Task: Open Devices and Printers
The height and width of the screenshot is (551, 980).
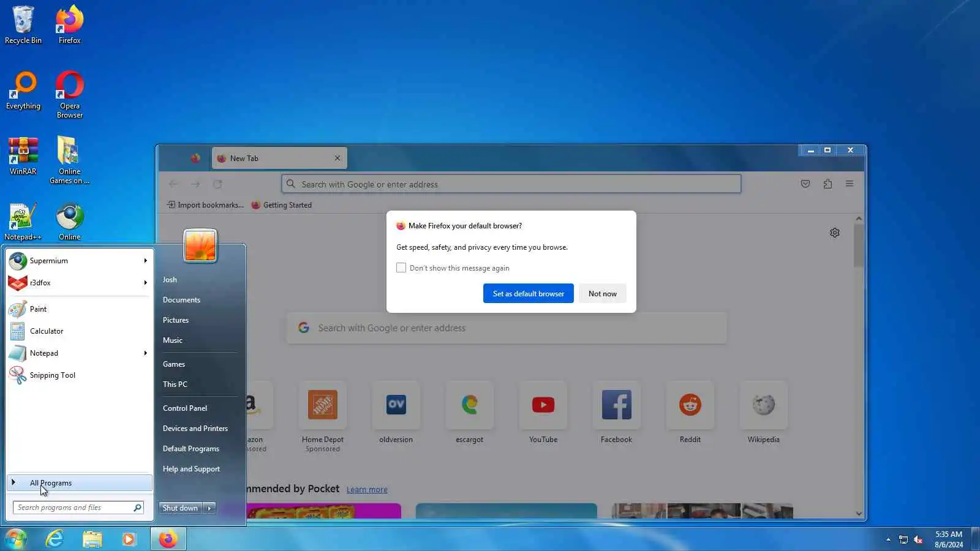Action: click(195, 429)
